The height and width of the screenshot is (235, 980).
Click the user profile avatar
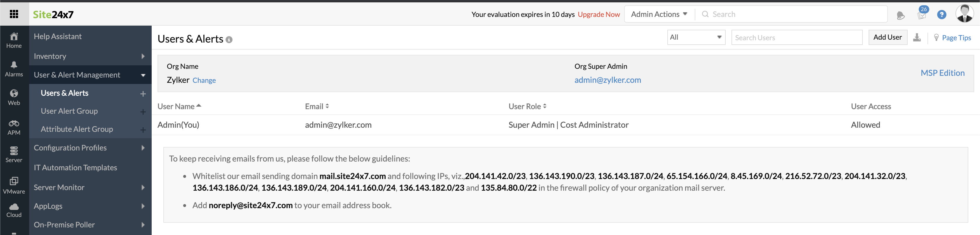(964, 14)
